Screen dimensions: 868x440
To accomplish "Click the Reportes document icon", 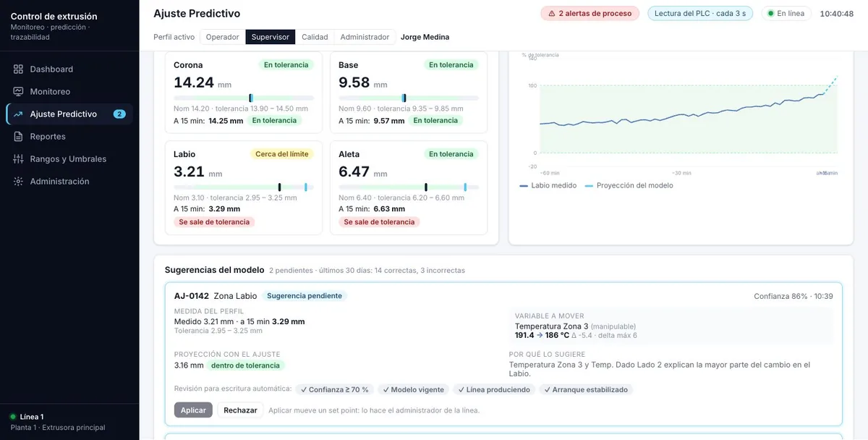I will (x=18, y=137).
